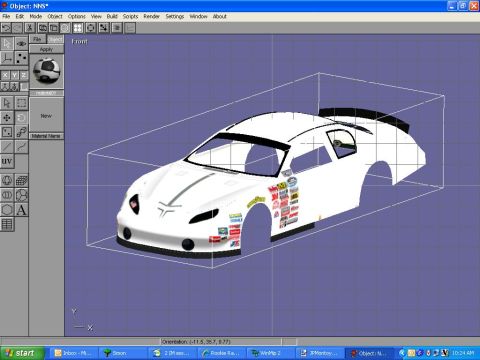Viewport: 480px width, 360px height.
Task: Open the File menu
Action: coord(6,16)
